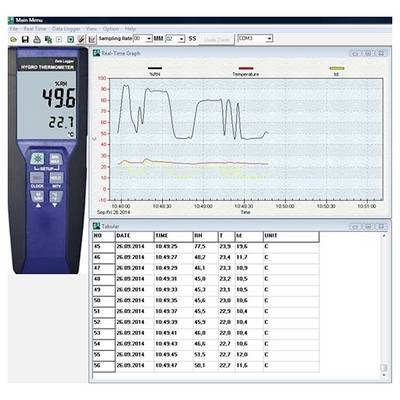Click the green start recording toolbar icon
This screenshot has width=400, height=400.
point(70,39)
